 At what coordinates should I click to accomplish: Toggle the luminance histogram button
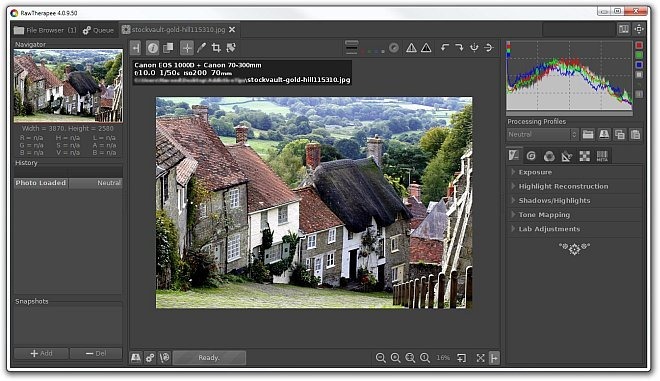pyautogui.click(x=639, y=75)
